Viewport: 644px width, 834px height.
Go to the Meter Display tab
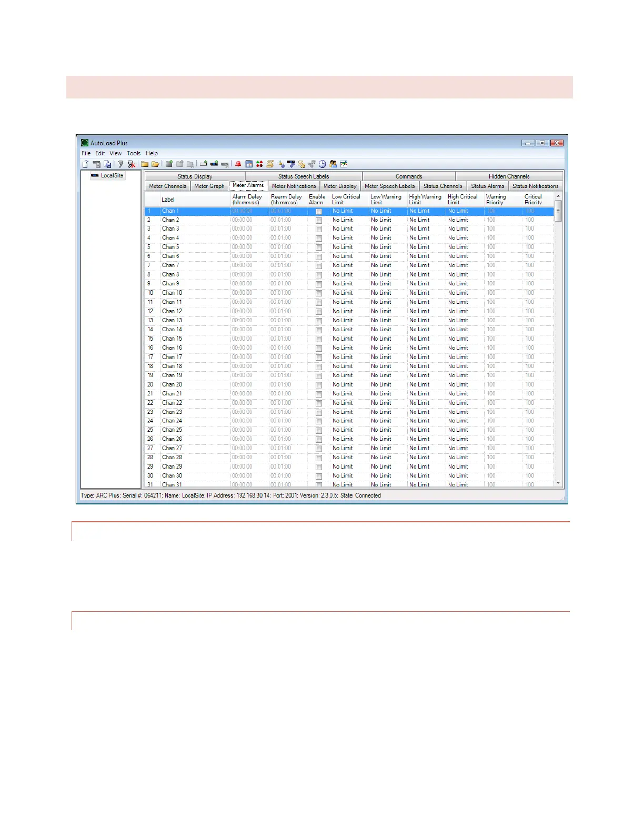pos(340,186)
